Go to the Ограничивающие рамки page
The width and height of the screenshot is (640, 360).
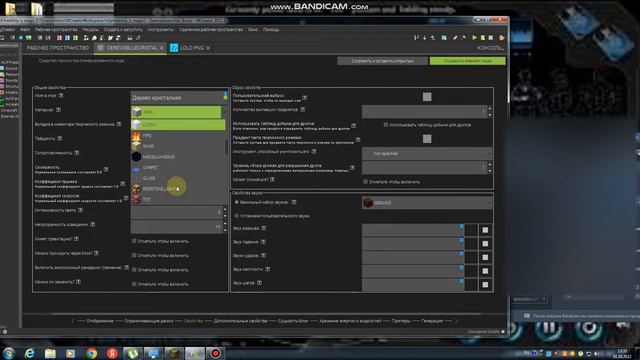point(149,321)
